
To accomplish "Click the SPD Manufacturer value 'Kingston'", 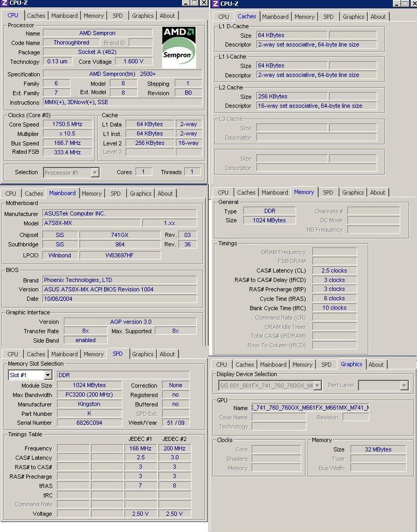I will click(x=89, y=404).
